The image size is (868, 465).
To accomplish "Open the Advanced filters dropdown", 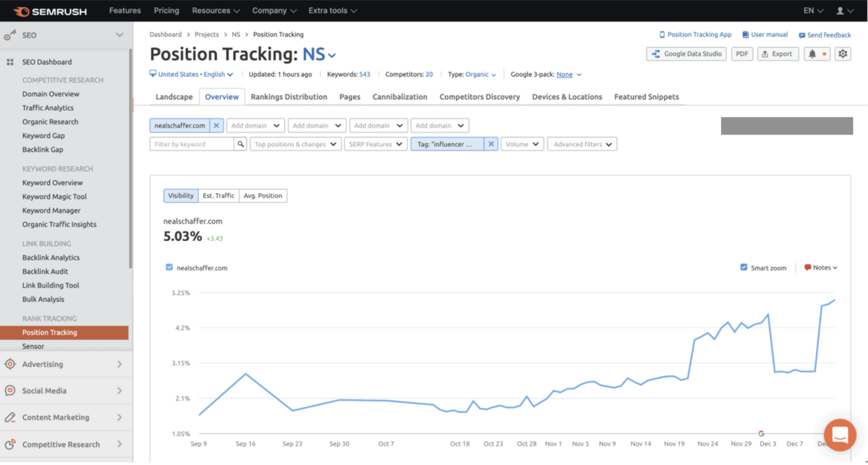I will point(582,145).
